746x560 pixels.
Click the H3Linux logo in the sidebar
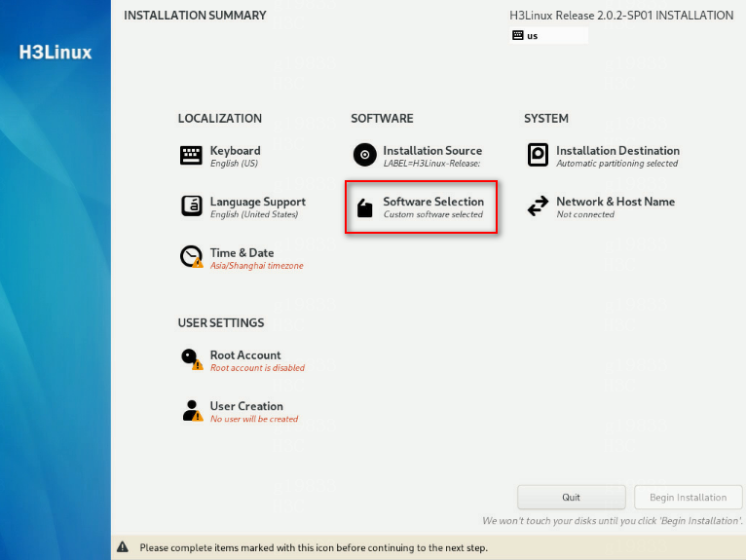[56, 52]
